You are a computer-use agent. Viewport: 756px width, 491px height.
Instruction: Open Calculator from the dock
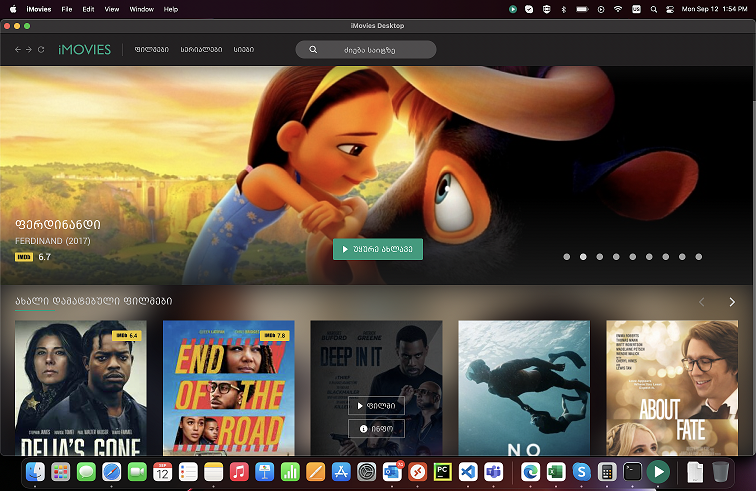click(607, 472)
